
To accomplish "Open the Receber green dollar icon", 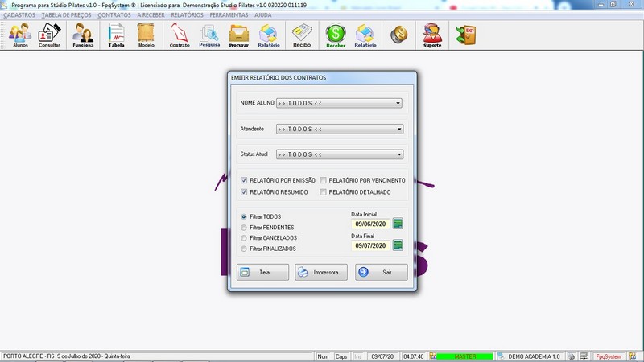I will click(x=336, y=35).
